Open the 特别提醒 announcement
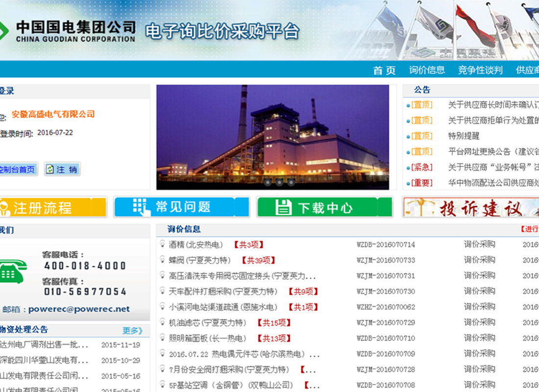Screen dimensions: 539x392 coord(464,136)
